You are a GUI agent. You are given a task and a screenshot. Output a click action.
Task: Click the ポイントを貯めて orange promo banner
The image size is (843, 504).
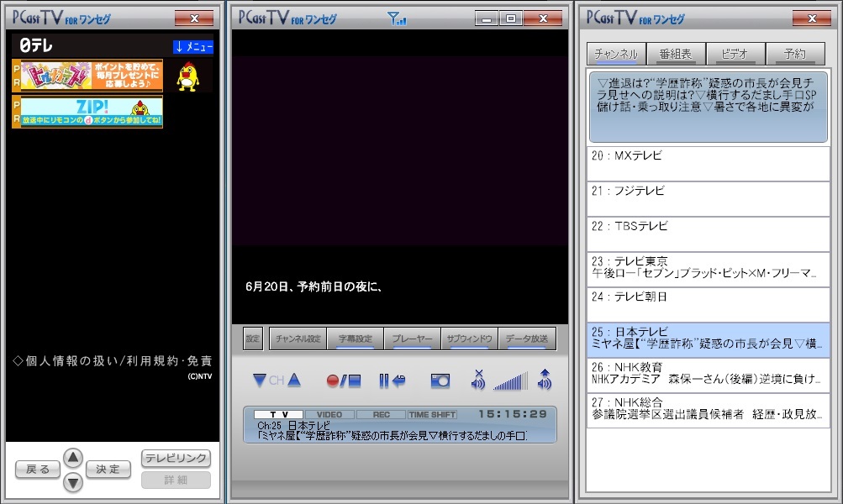point(87,75)
